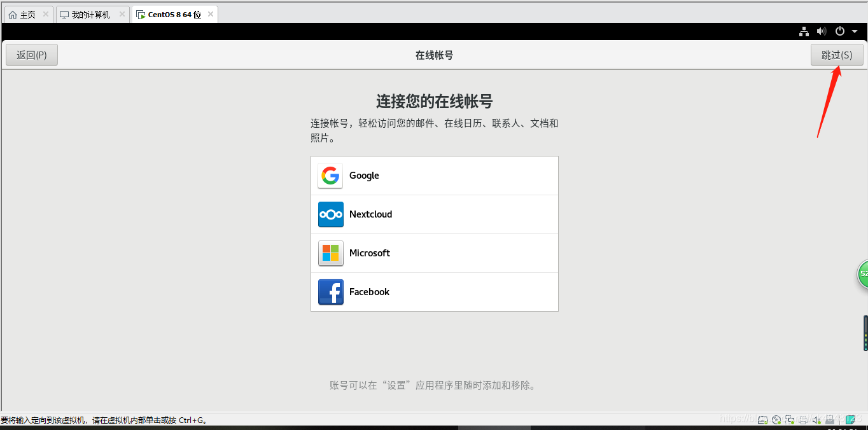
Task: Close the 主页 tab
Action: point(46,14)
